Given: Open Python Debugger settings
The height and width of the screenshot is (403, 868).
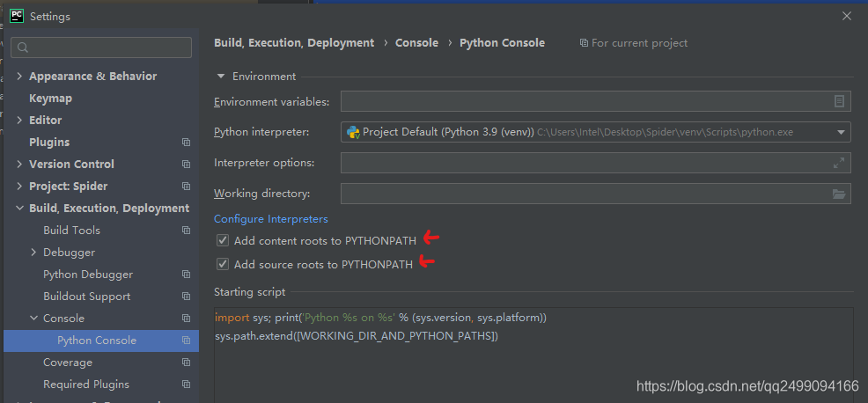Looking at the screenshot, I should (88, 274).
